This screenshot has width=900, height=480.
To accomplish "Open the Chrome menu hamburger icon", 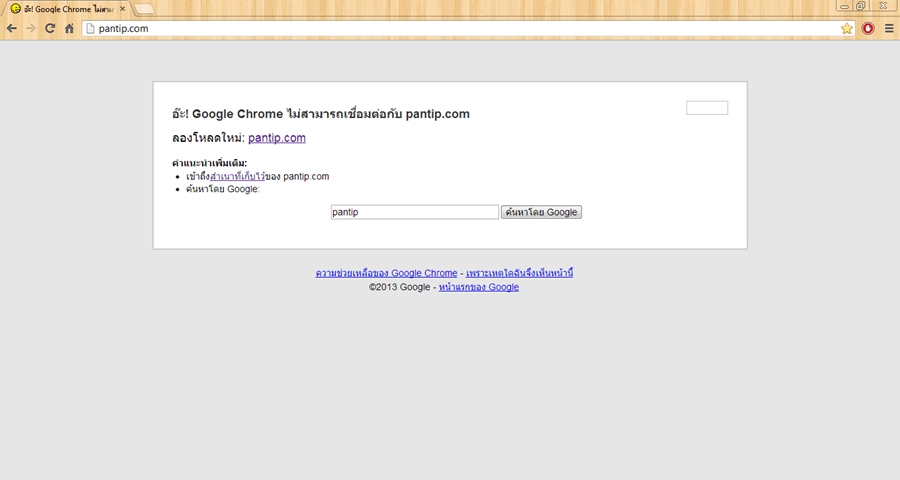I will click(x=889, y=28).
